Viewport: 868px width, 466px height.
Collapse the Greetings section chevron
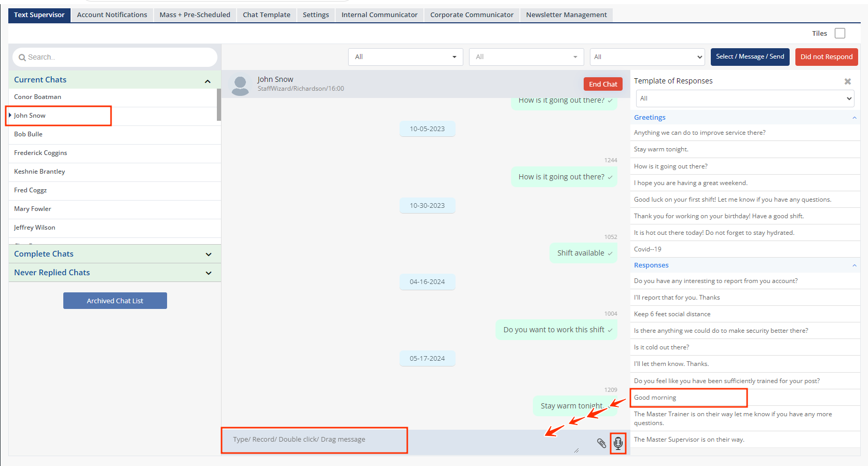(x=854, y=118)
